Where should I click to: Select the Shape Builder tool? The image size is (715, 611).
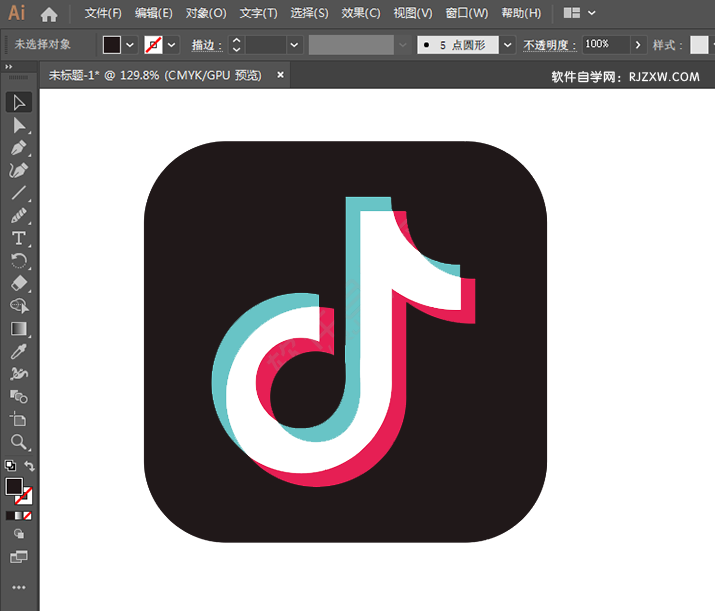19,306
